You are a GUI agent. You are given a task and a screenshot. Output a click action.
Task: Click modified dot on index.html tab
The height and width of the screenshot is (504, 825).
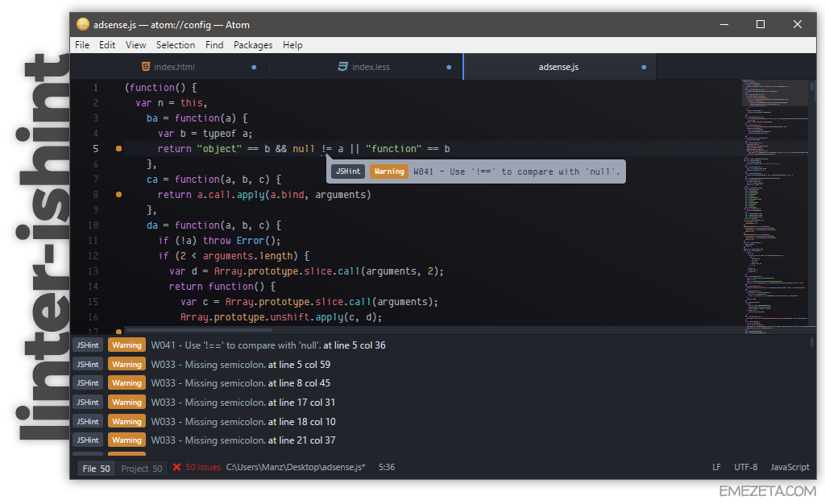[x=254, y=68]
